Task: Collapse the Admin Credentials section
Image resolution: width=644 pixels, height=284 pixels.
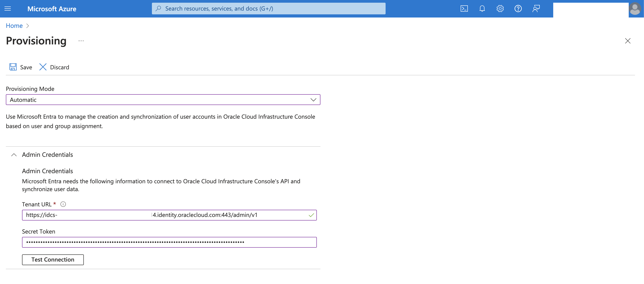Action: (x=14, y=155)
